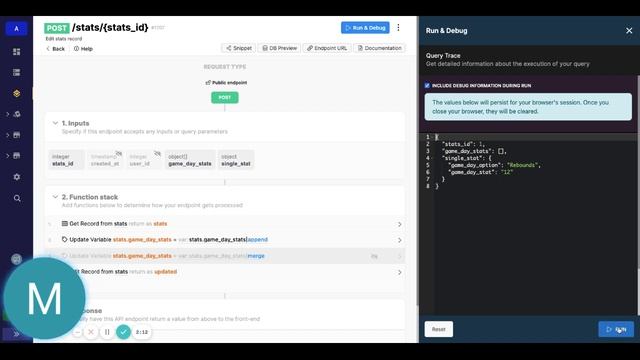The image size is (640, 360).
Task: Select the game_day_stats object input
Action: coord(190,160)
